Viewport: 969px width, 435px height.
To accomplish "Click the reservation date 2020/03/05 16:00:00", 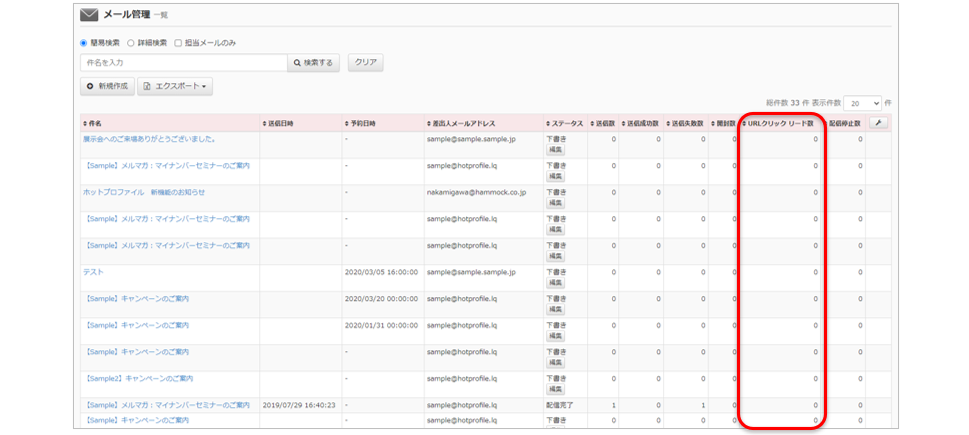I will tap(381, 272).
